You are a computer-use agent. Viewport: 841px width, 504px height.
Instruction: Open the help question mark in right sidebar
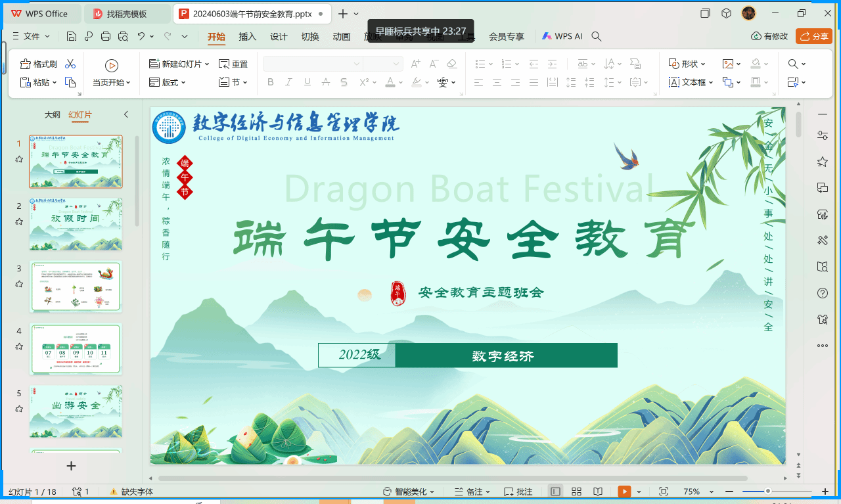pos(822,293)
